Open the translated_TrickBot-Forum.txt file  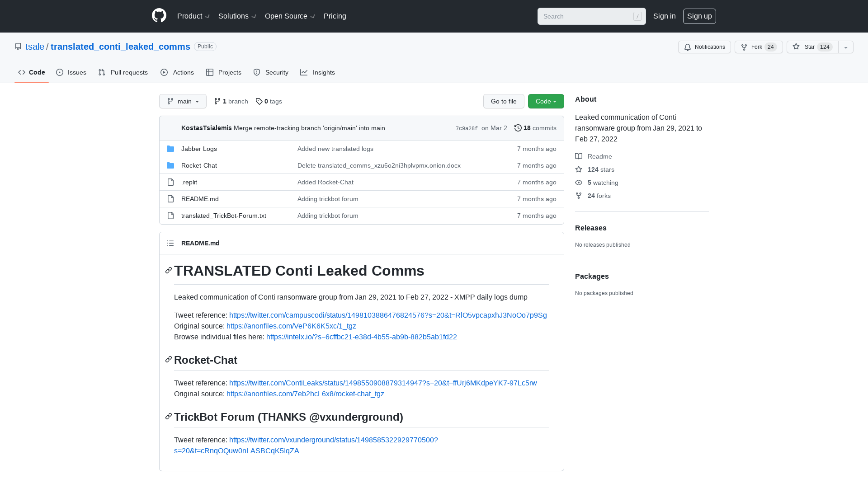pos(224,216)
